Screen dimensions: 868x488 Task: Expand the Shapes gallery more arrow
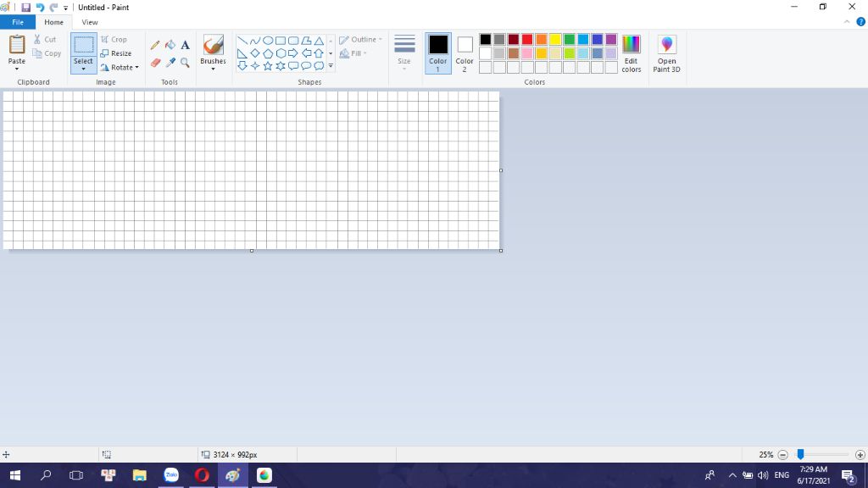pos(331,66)
